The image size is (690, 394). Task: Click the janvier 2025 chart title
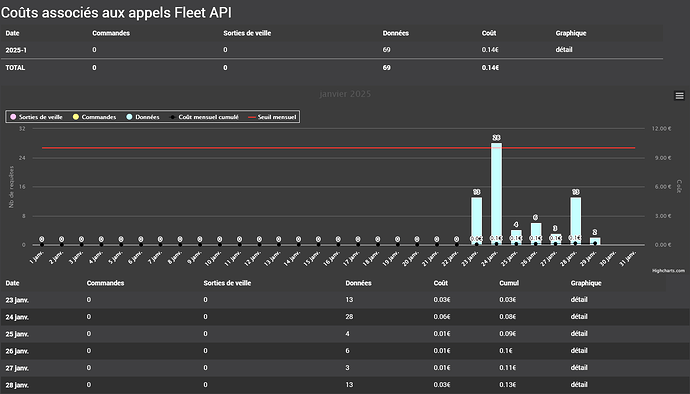point(345,94)
